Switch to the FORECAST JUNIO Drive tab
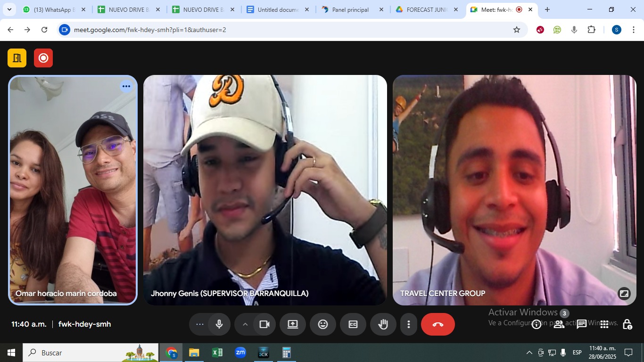Viewport: 644px width, 362px height. [427, 9]
